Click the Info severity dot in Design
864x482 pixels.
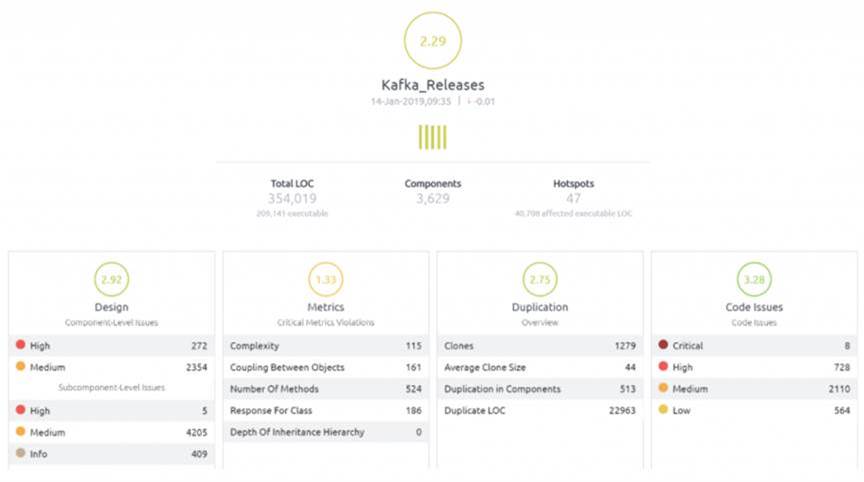[20, 454]
